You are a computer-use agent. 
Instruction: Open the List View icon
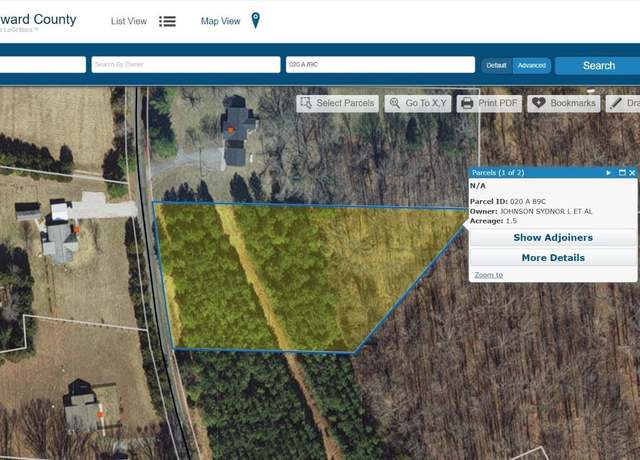167,21
